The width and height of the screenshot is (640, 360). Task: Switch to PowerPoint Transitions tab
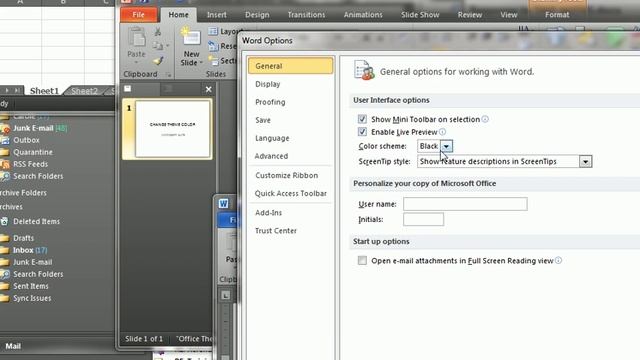[x=306, y=15]
